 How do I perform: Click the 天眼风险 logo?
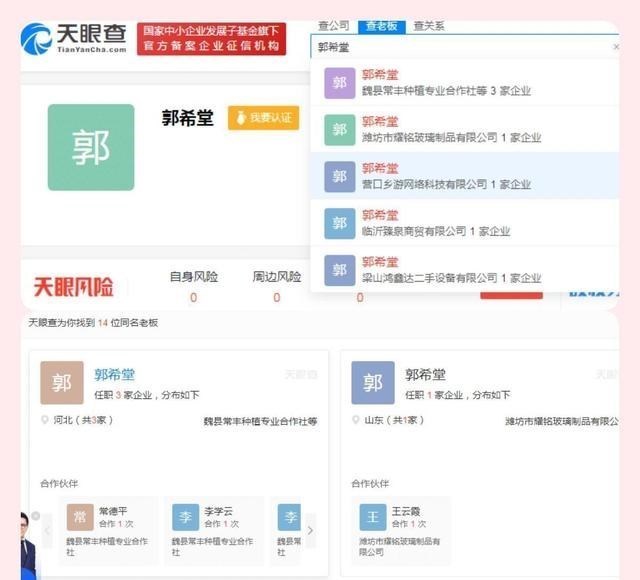(x=73, y=287)
